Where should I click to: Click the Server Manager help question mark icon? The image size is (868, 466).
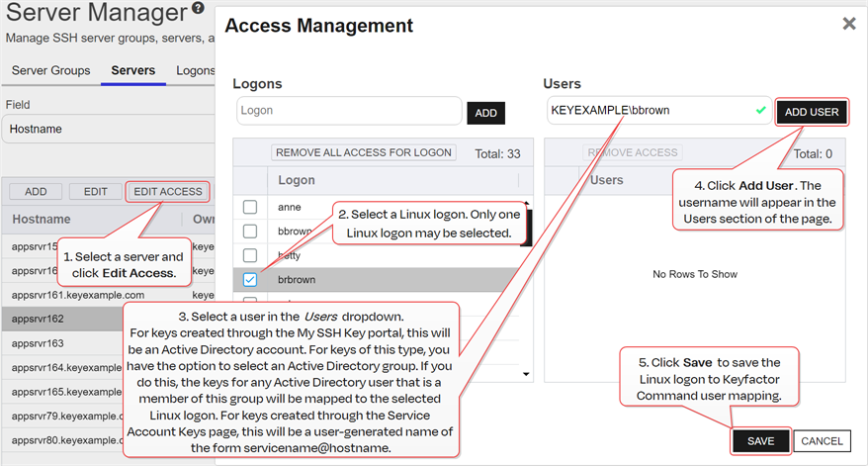(199, 9)
